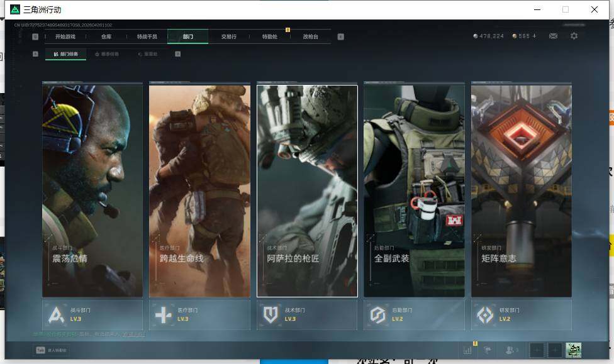The width and height of the screenshot is (614, 364).
Task: Click the 后勤部门 hexagon emblem icon
Action: click(377, 314)
